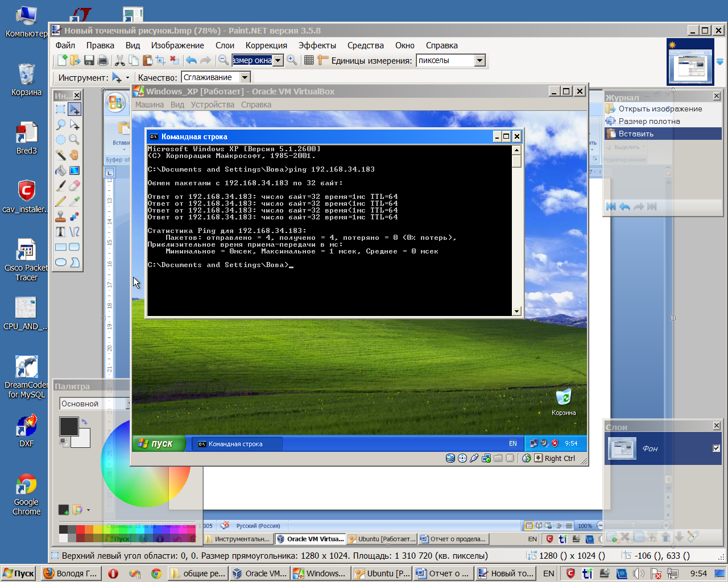The height and width of the screenshot is (582, 728).
Task: Copy selection using toolbar icon
Action: pyautogui.click(x=134, y=60)
